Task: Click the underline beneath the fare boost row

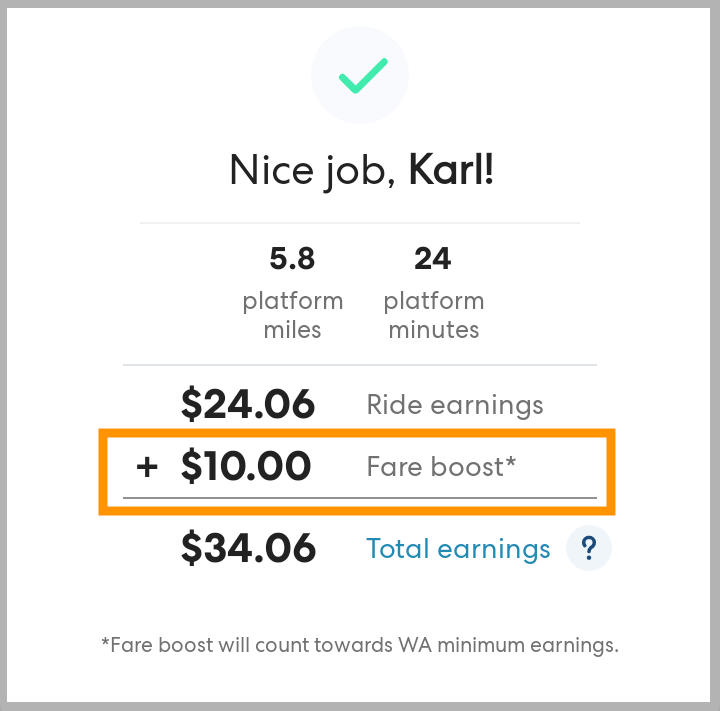Action: click(x=360, y=497)
